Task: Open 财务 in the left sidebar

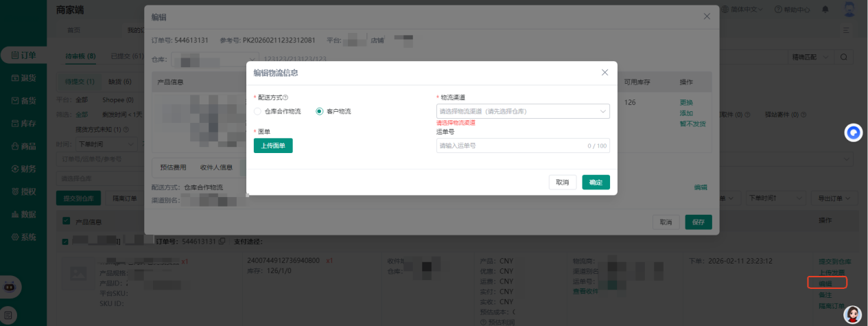Action: [23, 169]
